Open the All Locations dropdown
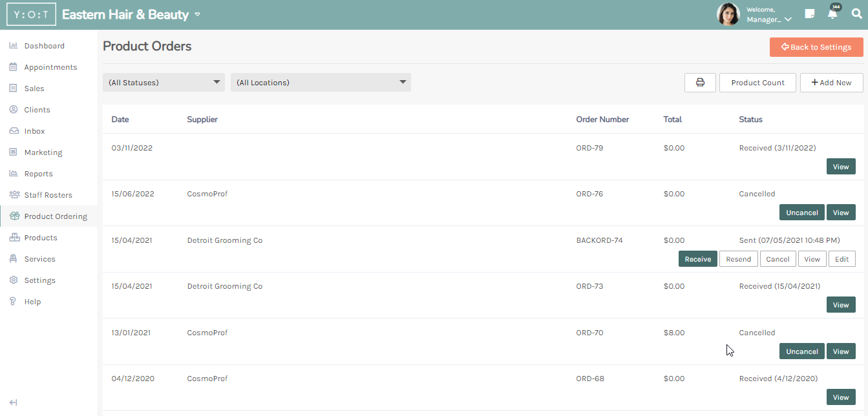Image resolution: width=868 pixels, height=416 pixels. [321, 83]
